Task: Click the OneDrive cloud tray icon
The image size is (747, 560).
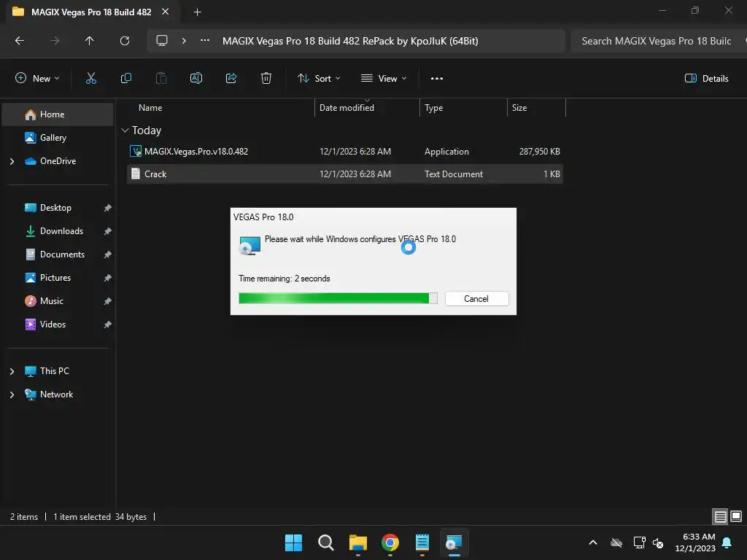Action: (616, 542)
